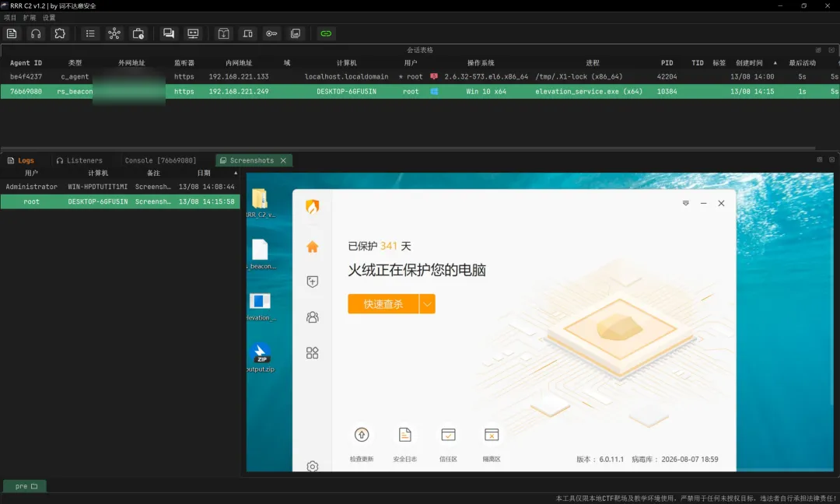This screenshot has width=840, height=504.
Task: Sort screenshot list by 用户 column
Action: pos(31,173)
